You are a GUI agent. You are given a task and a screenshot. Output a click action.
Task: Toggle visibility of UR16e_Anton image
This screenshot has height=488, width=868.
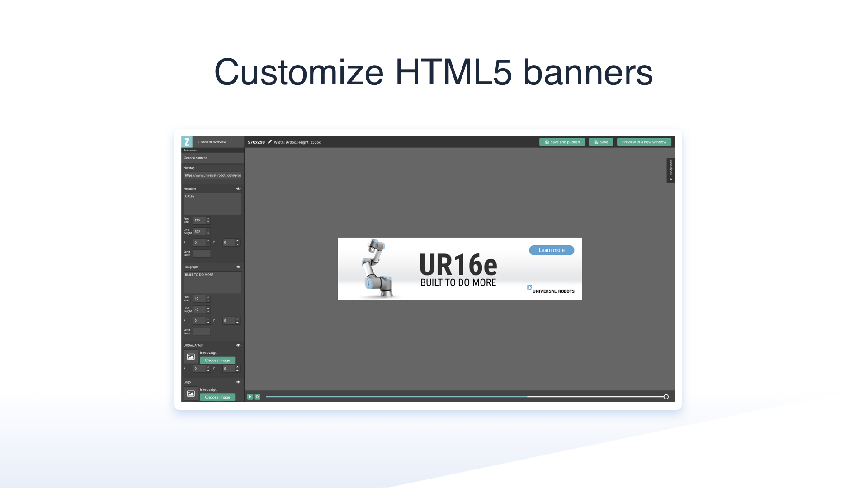238,345
